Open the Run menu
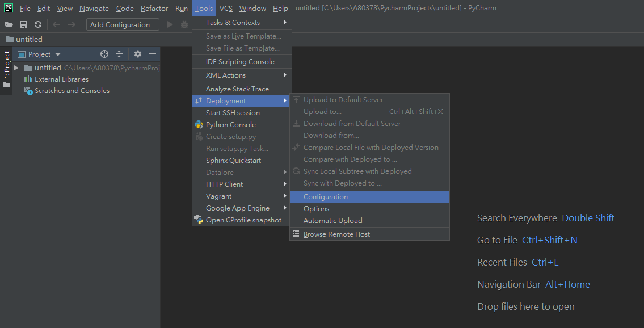Viewport: 644px width, 328px height. click(182, 8)
